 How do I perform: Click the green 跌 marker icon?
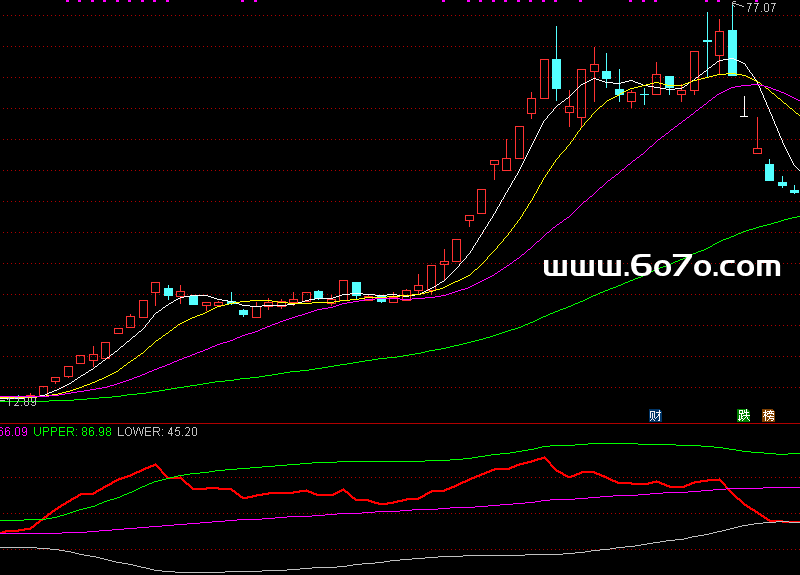(743, 415)
